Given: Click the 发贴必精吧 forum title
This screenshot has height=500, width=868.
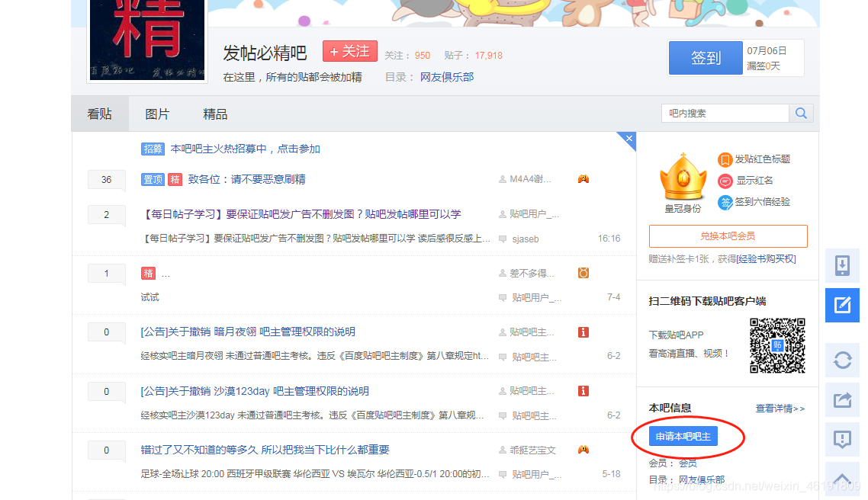Looking at the screenshot, I should click(265, 53).
